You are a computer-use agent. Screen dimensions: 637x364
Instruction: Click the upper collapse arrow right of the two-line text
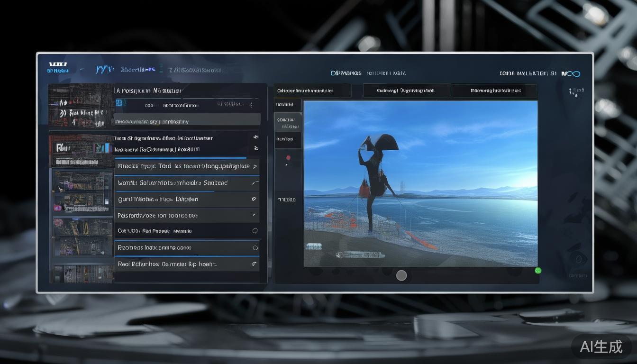pos(255,137)
